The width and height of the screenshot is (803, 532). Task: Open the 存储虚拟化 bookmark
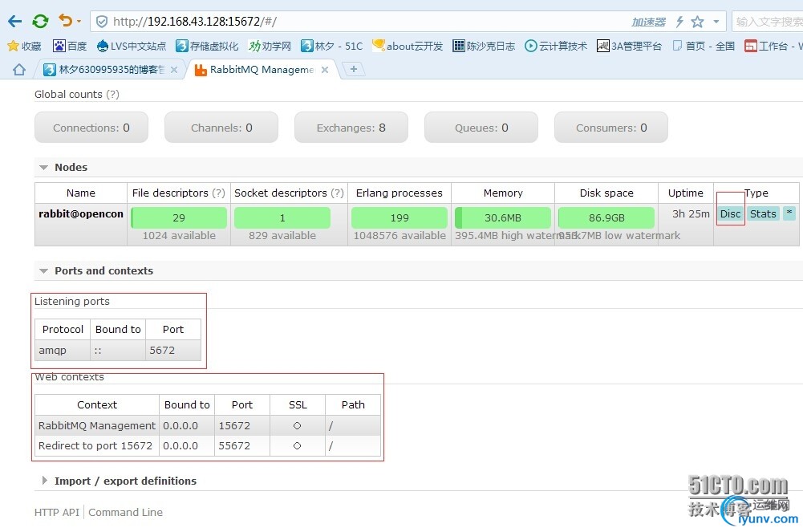pyautogui.click(x=207, y=46)
